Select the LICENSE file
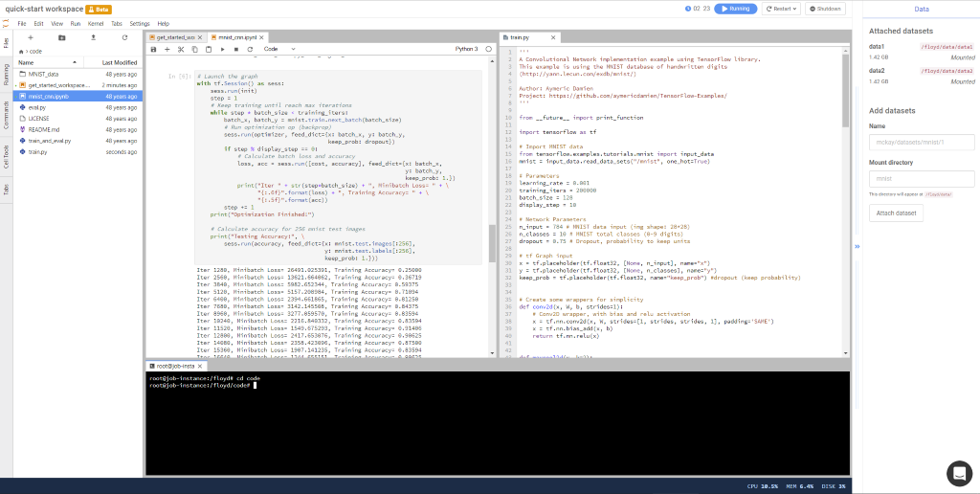Viewport: 980px width, 494px height. pyautogui.click(x=78, y=118)
